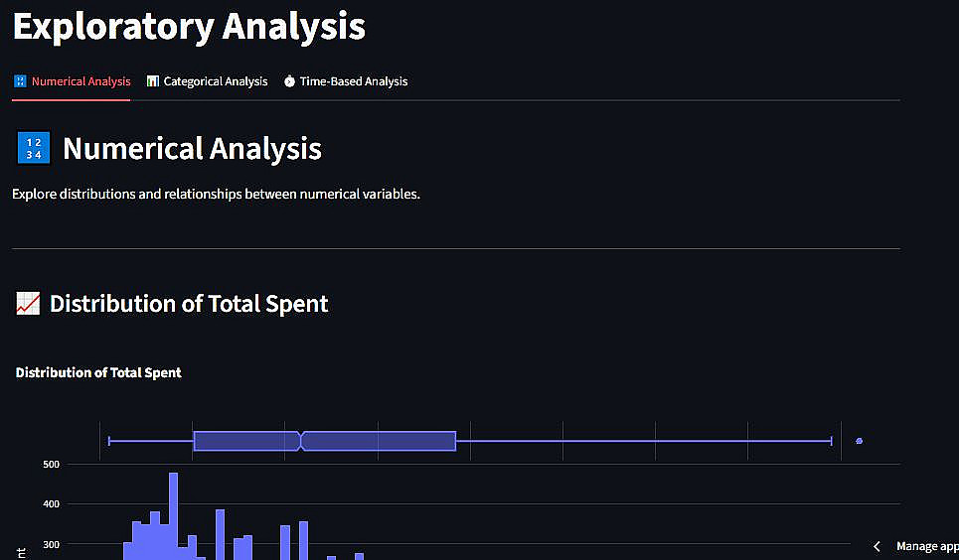The height and width of the screenshot is (560, 959).
Task: Click the numbers icon in the Numerical Analysis tab
Action: tap(20, 81)
